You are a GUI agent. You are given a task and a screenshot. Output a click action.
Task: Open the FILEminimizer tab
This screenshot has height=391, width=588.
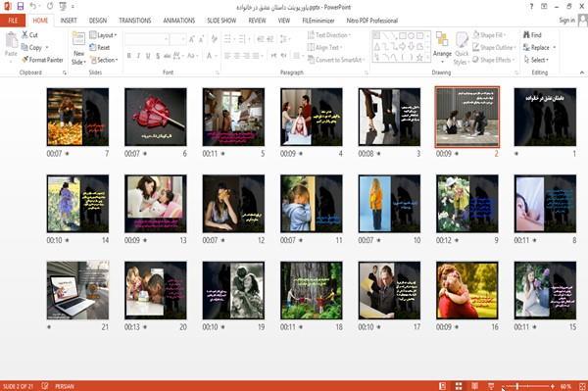[x=318, y=21]
